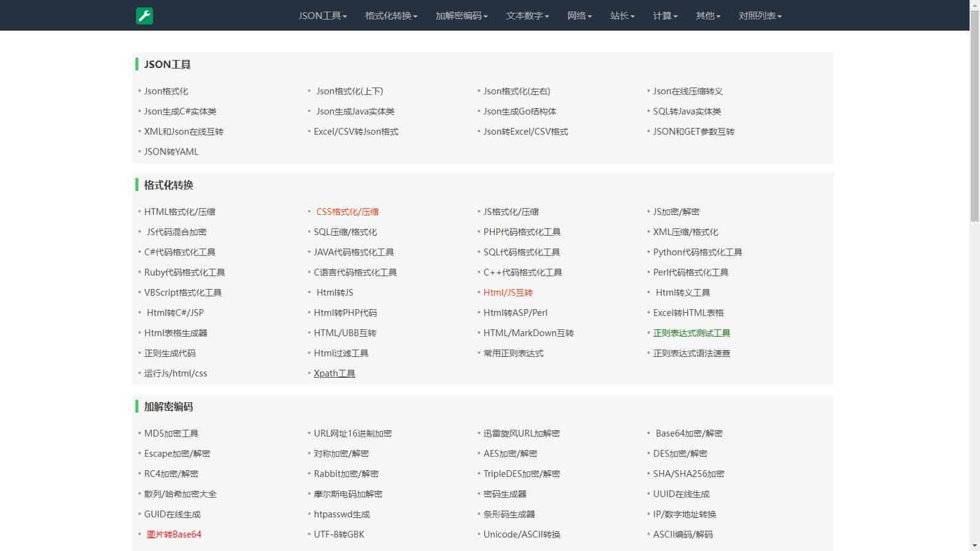Viewport: 980px width, 551px height.
Task: Open the 计算 menu
Action: pyautogui.click(x=665, y=16)
